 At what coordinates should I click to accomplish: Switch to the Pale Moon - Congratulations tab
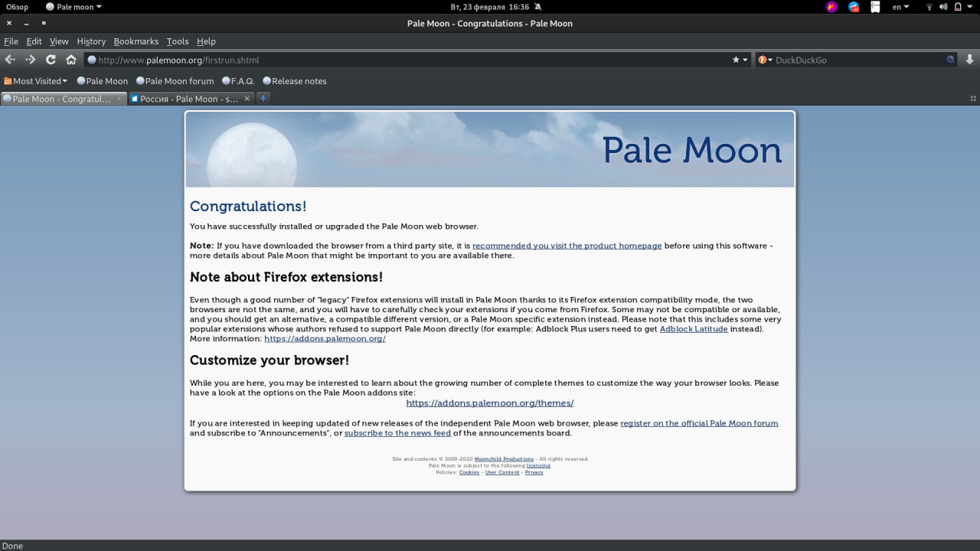tap(63, 99)
